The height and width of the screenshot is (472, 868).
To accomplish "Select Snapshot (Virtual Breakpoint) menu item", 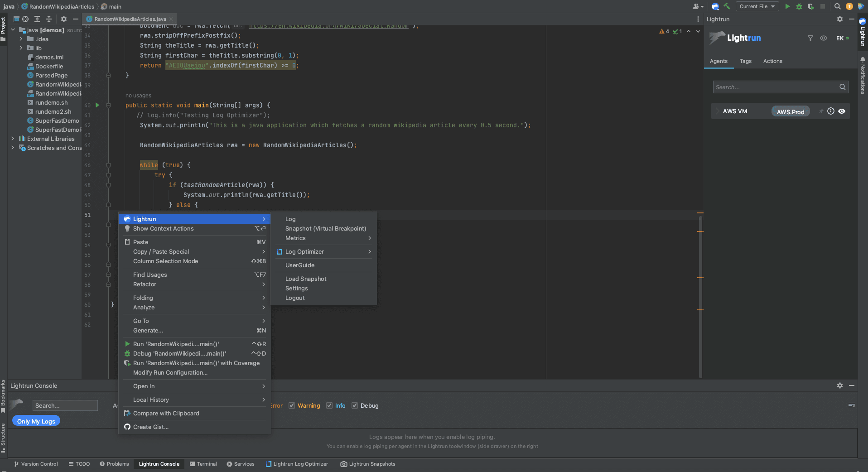I will tap(324, 228).
